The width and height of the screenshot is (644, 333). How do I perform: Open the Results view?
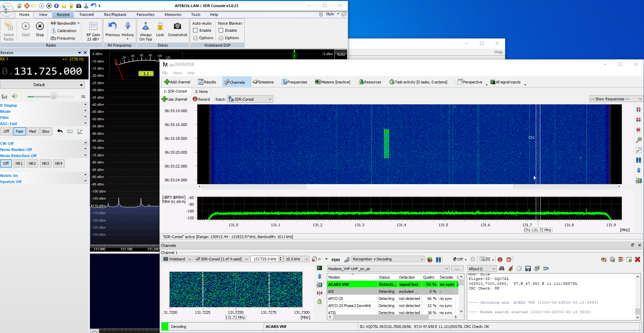point(207,82)
